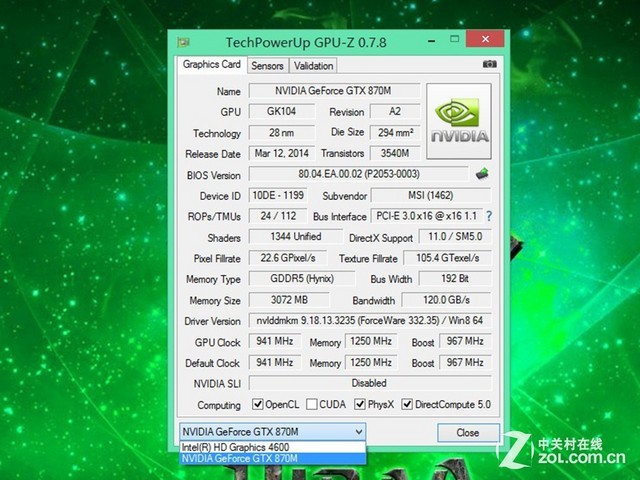Close GPU-Z with red X
This screenshot has width=640, height=480.
pyautogui.click(x=485, y=39)
